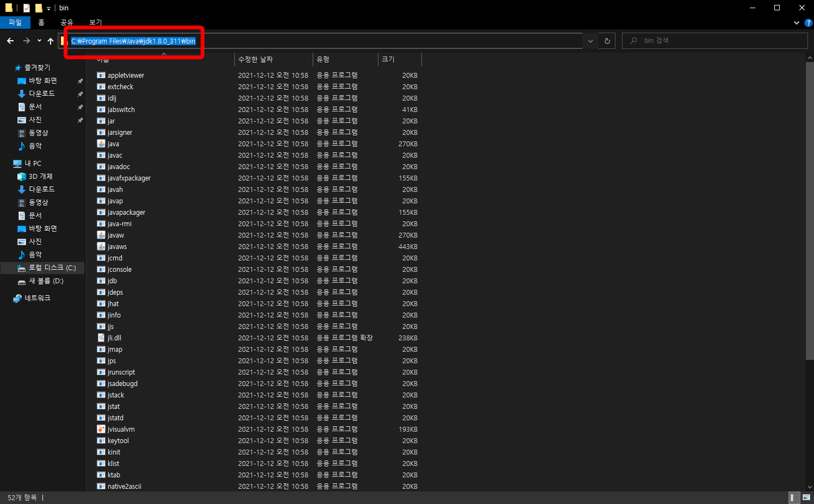Select the javapackager file name
The width and height of the screenshot is (814, 504).
(x=126, y=213)
